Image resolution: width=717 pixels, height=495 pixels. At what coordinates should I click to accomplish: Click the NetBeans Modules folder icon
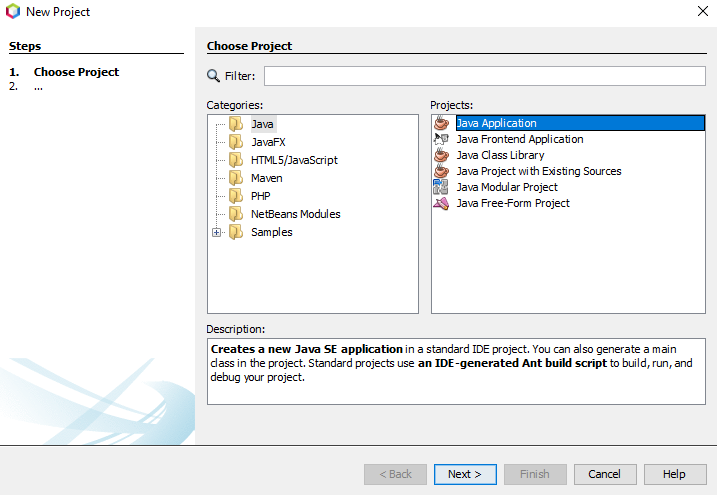pos(236,214)
